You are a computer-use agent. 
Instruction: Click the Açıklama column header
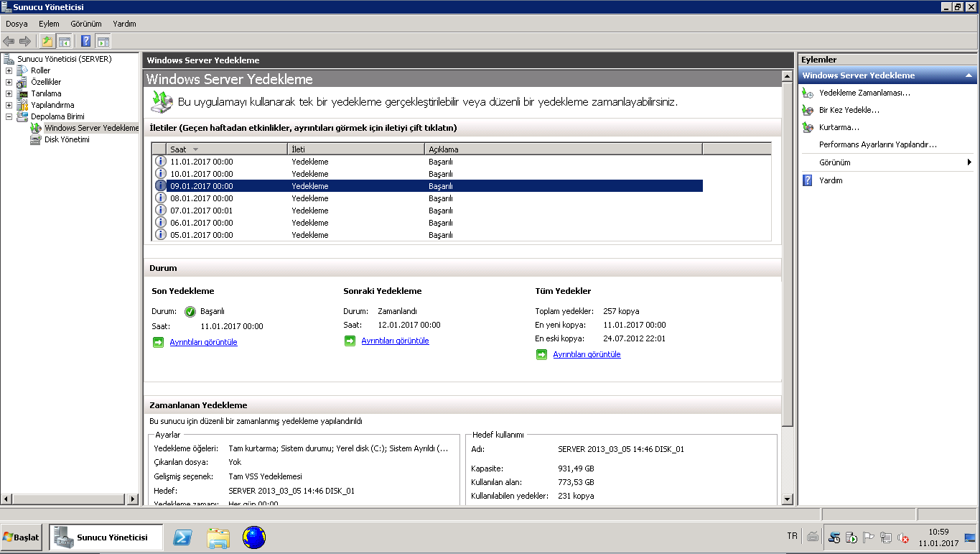click(x=563, y=149)
